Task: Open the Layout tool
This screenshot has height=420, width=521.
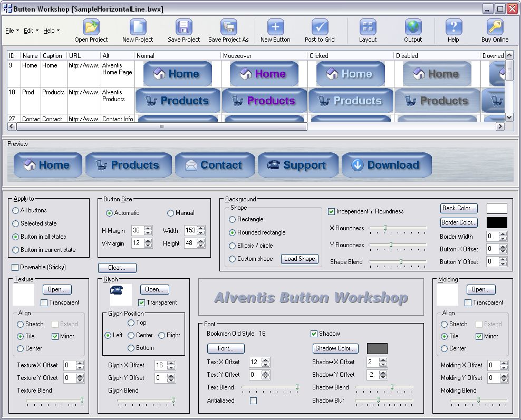Action: coord(368,27)
